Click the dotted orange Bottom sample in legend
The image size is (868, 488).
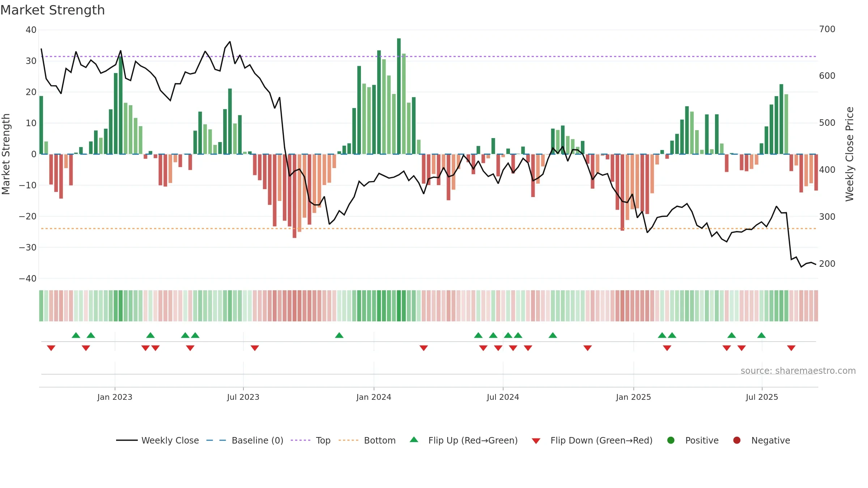pyautogui.click(x=349, y=440)
